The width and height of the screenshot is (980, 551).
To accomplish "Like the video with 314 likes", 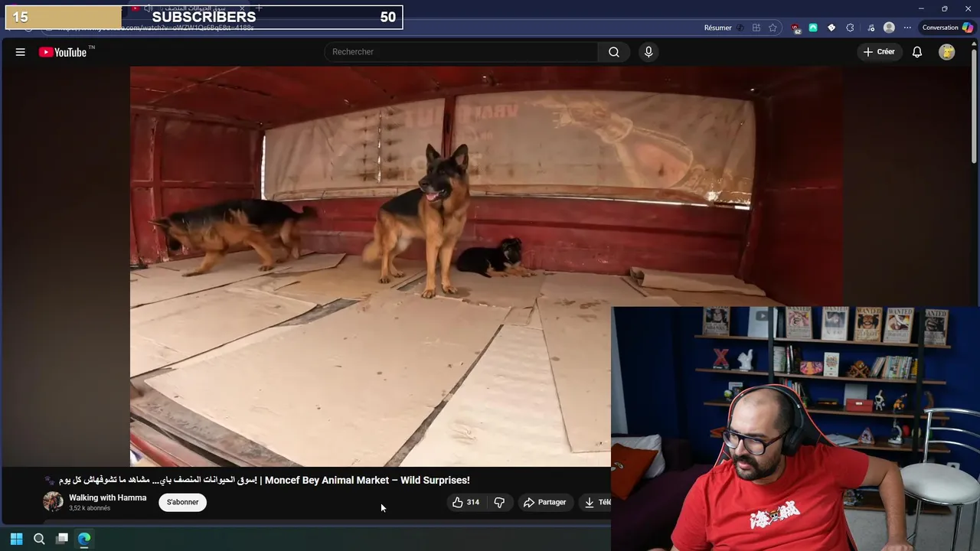I will pyautogui.click(x=465, y=502).
